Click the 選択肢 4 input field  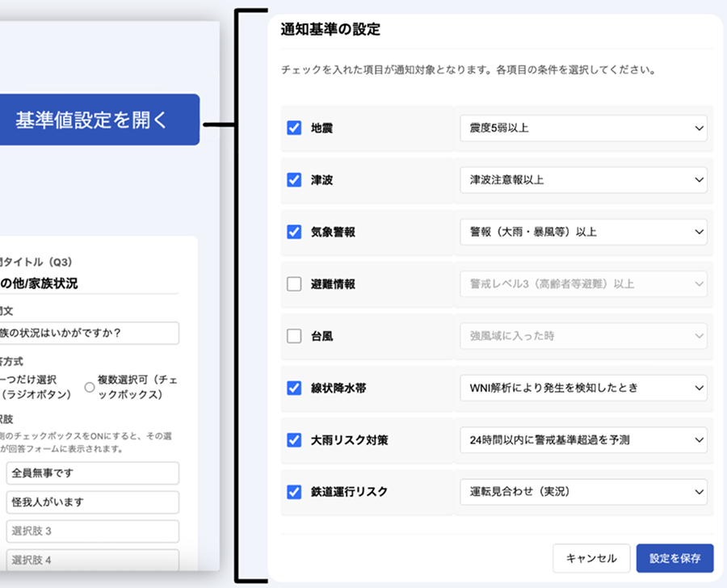[93, 560]
